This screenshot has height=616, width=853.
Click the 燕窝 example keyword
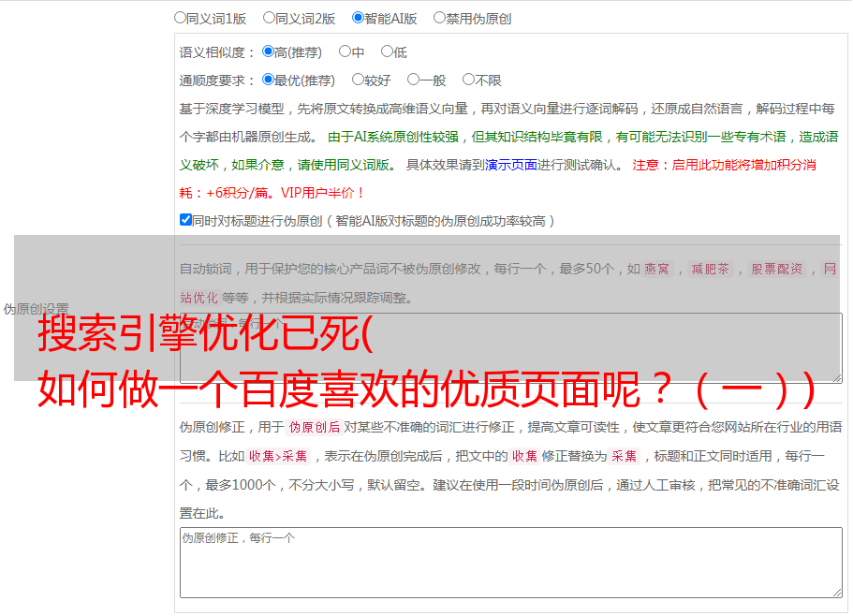[657, 269]
